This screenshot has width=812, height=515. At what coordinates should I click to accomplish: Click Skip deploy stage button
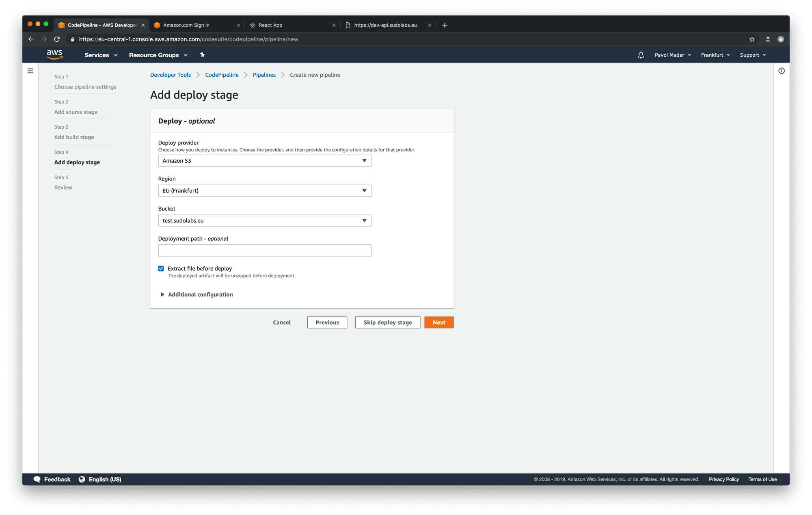(x=388, y=322)
